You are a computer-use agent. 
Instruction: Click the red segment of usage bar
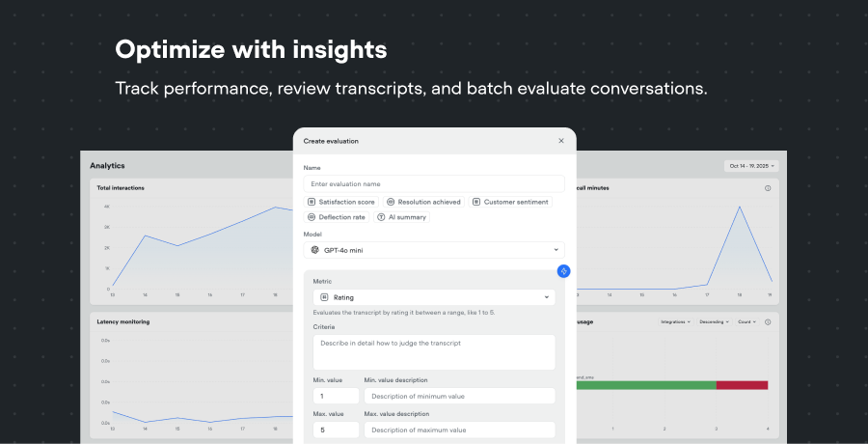pyautogui.click(x=742, y=385)
